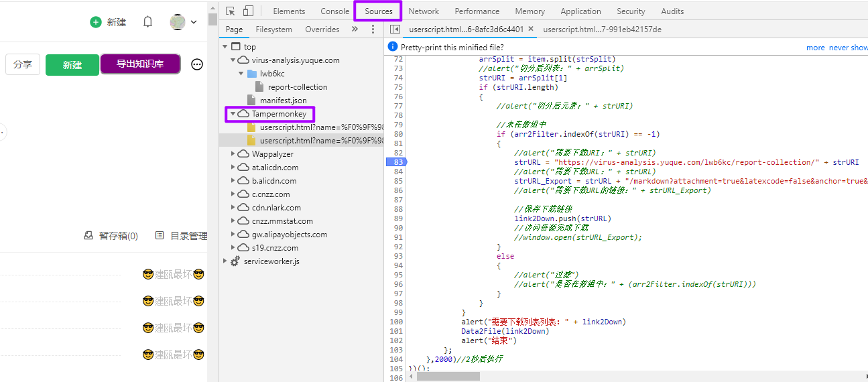Click the green plus 新建 icon at top

click(x=96, y=22)
